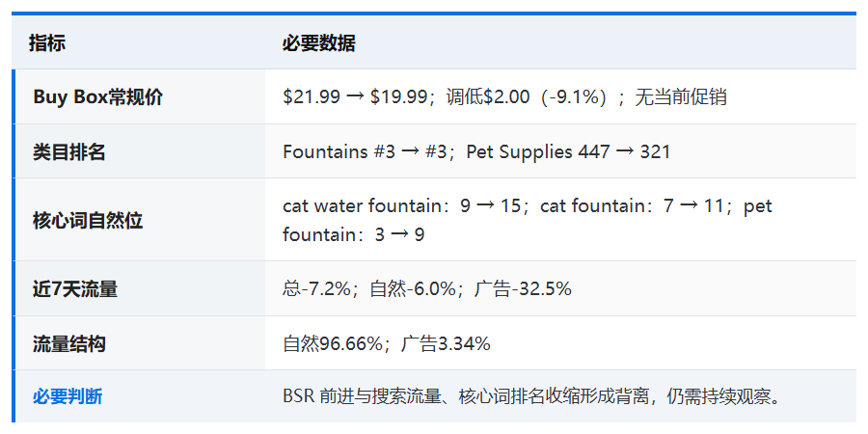Click the 无当前促销 text
868x434 pixels.
pos(680,97)
